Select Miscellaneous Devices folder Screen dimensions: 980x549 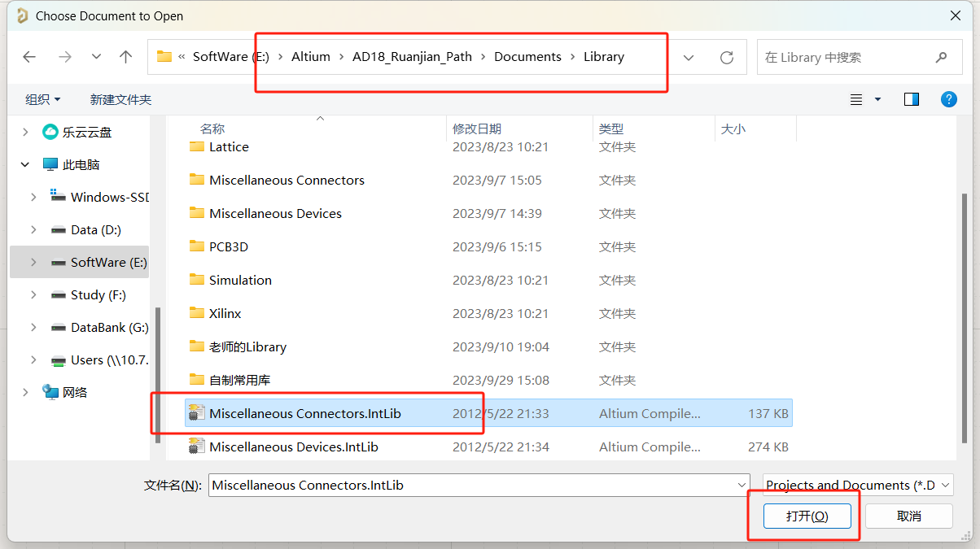coord(275,213)
